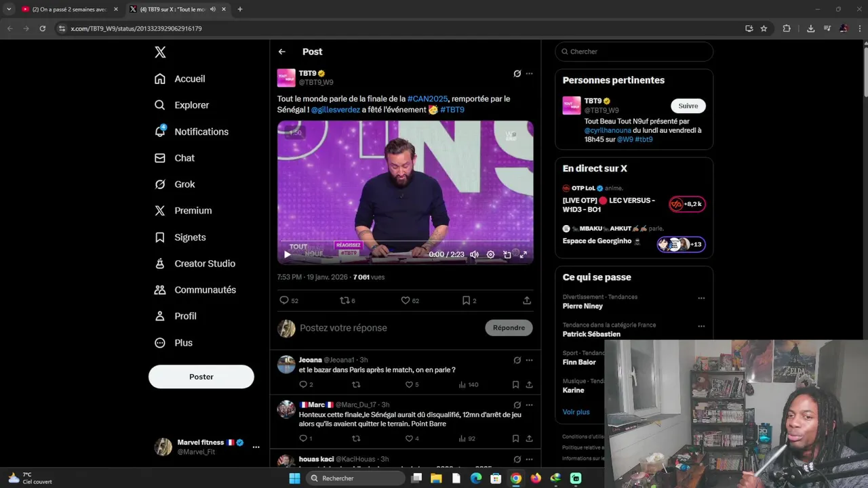Open Grok on Jeoana's reply
This screenshot has width=868, height=488.
(x=517, y=360)
